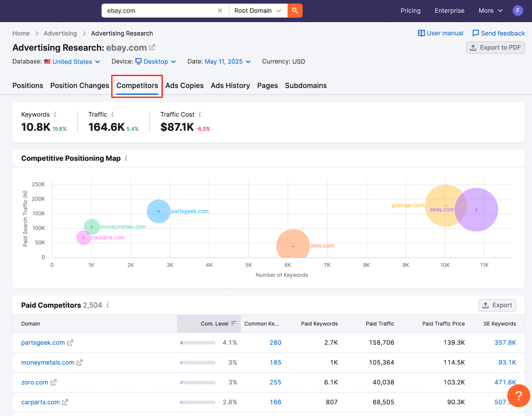
Task: Open the user profile avatar
Action: tap(518, 11)
